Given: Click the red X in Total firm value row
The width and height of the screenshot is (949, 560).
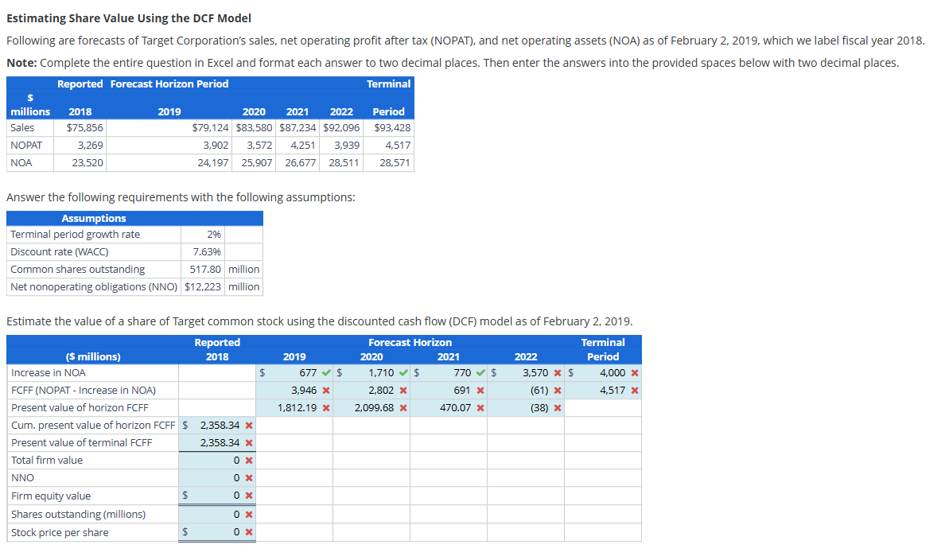Looking at the screenshot, I should tap(249, 461).
